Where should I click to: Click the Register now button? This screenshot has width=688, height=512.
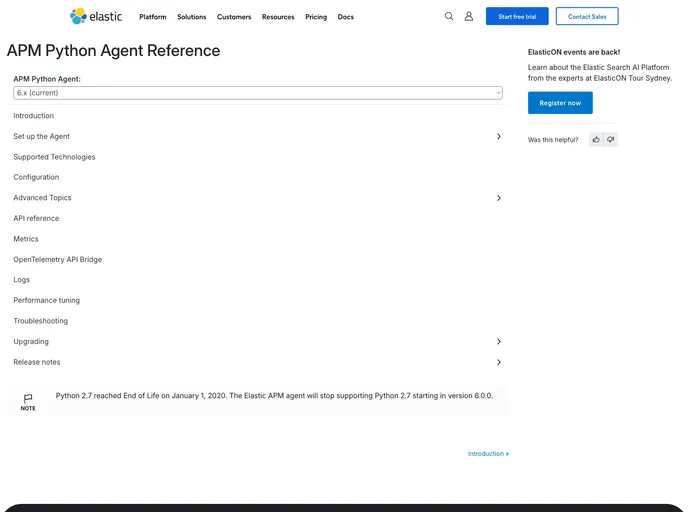560,103
